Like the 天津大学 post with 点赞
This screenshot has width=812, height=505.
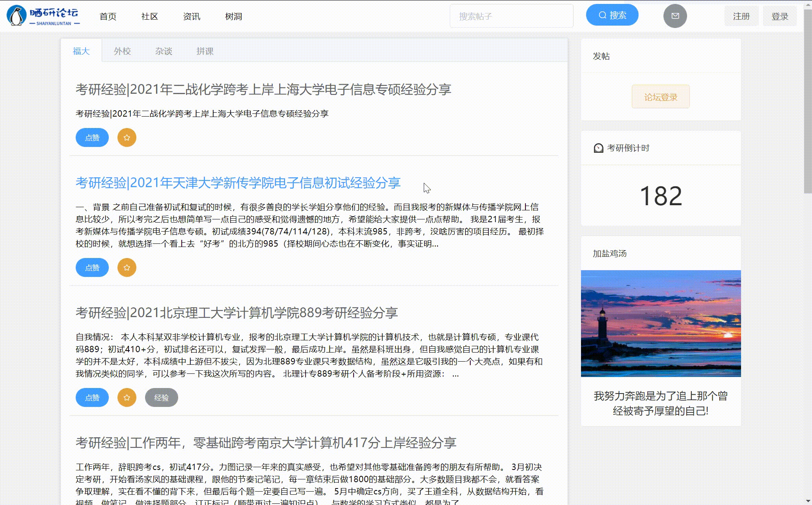92,267
